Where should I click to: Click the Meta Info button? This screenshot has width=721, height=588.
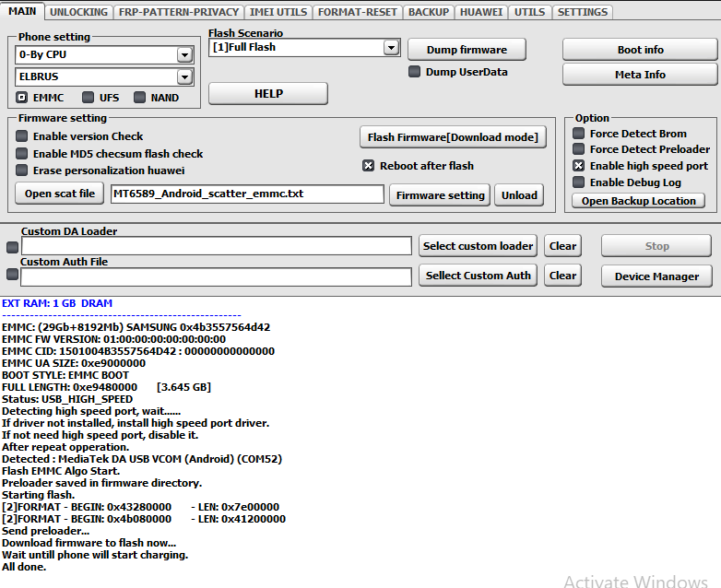point(640,75)
